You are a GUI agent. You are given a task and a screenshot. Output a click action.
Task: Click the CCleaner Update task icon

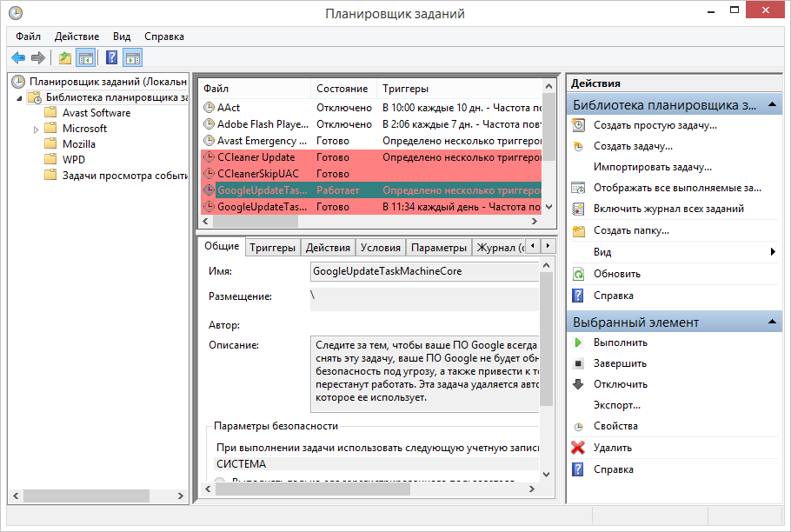(x=209, y=157)
